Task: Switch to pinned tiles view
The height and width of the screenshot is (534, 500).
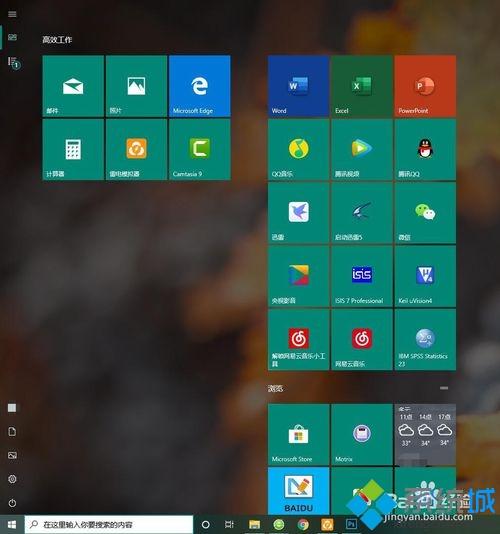Action: pos(12,37)
